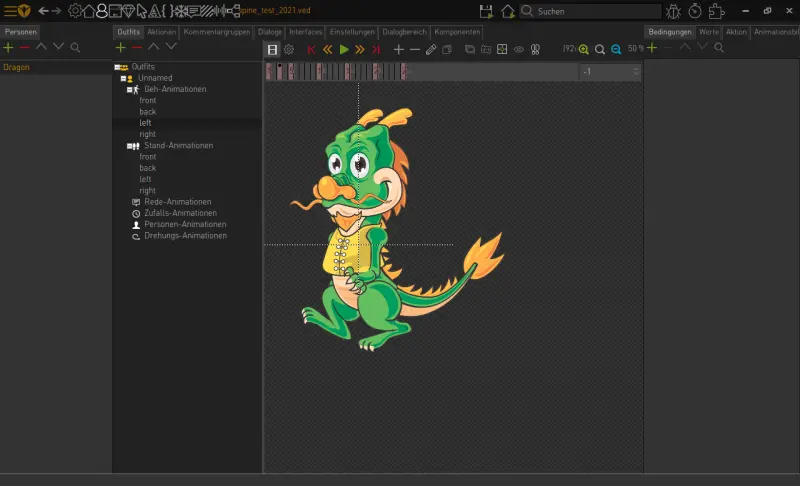The width and height of the screenshot is (800, 486).
Task: Switch to the Dialoge tab
Action: point(269,32)
